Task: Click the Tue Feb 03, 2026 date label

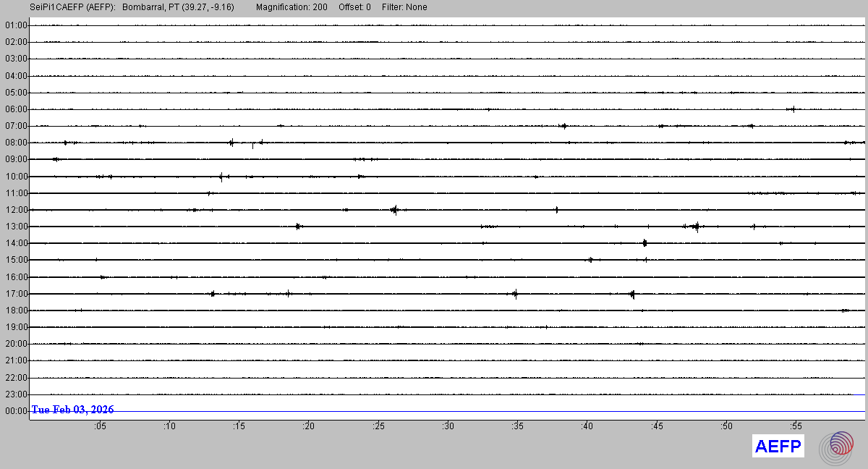Action: coord(72,410)
